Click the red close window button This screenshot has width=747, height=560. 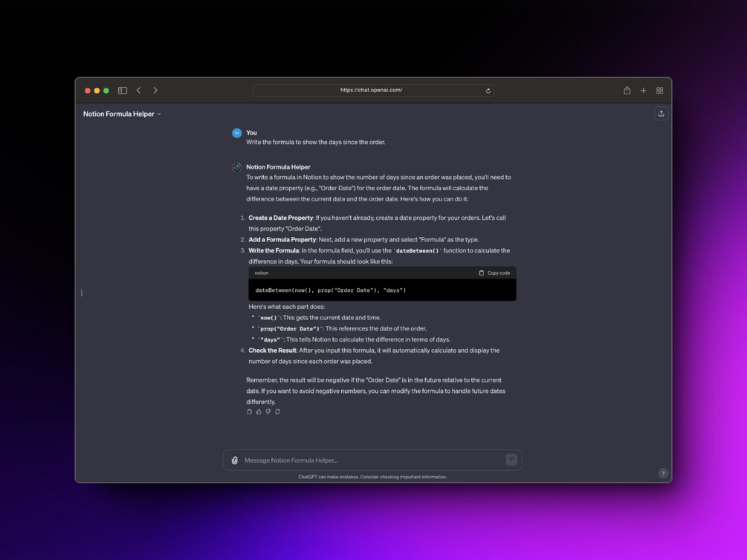pos(88,91)
